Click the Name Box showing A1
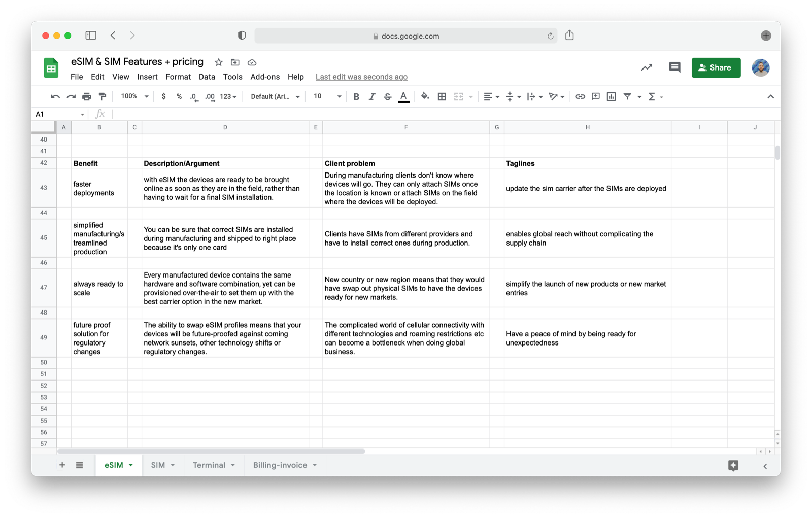The image size is (812, 518). click(x=59, y=114)
